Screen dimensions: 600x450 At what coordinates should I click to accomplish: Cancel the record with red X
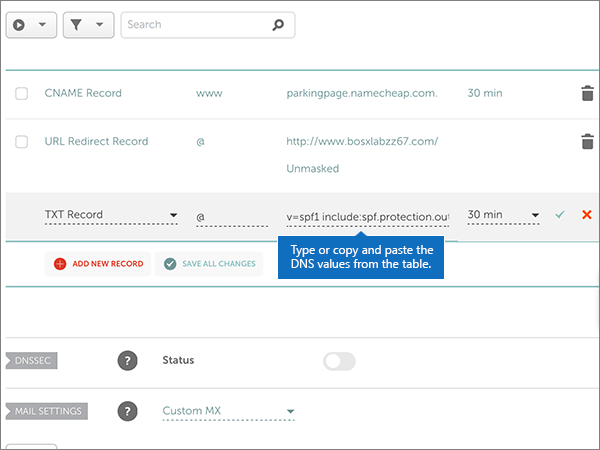pos(586,215)
